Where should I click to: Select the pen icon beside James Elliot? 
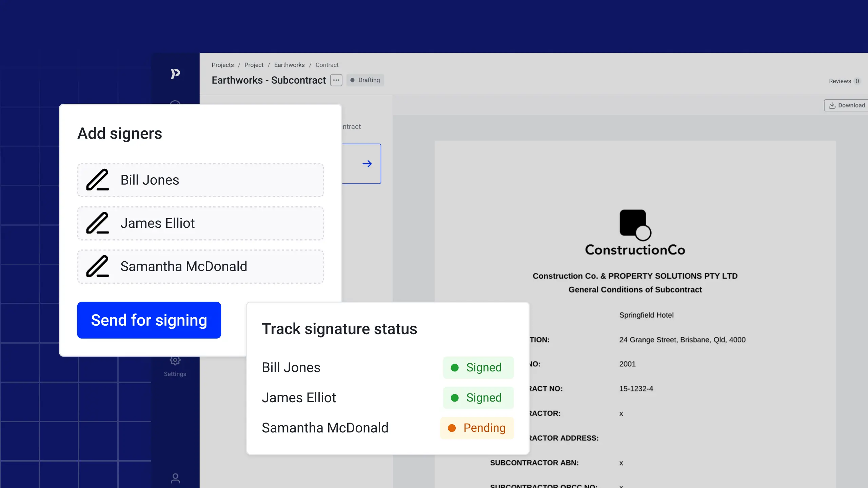tap(97, 223)
